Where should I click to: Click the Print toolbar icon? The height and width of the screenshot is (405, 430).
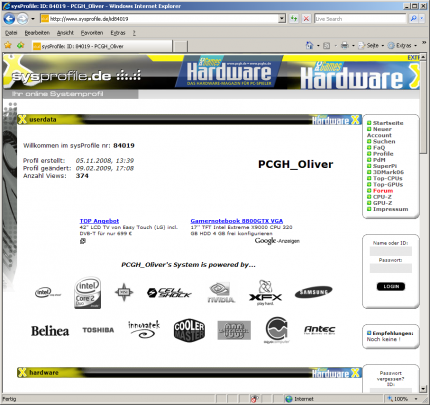coord(345,45)
